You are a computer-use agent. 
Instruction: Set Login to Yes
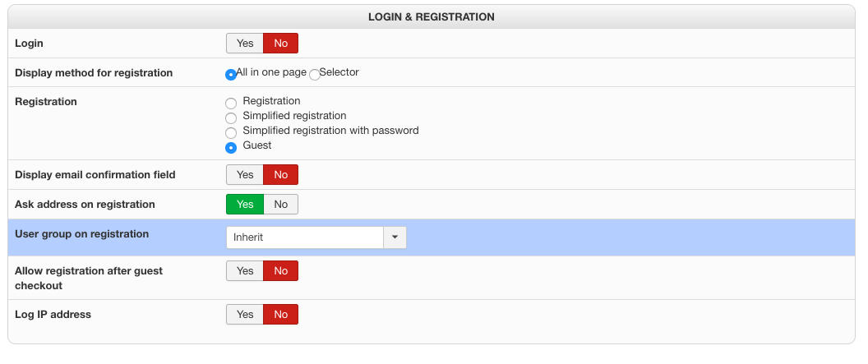tap(245, 44)
